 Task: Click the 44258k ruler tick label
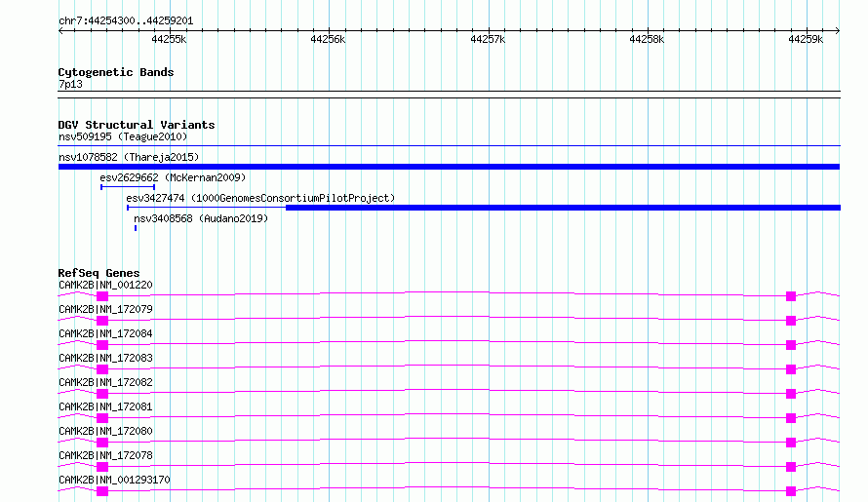click(647, 39)
